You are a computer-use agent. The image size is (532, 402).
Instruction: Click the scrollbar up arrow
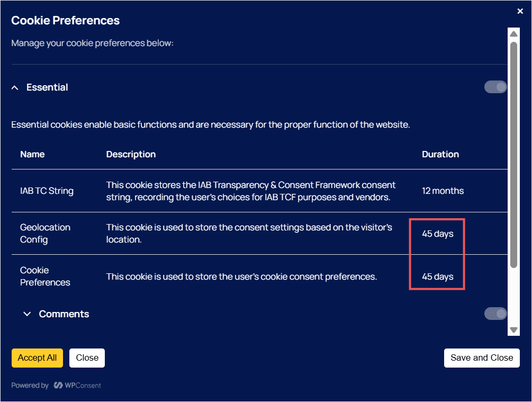[x=513, y=33]
